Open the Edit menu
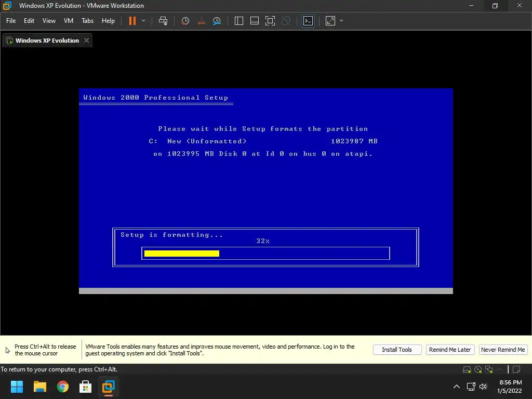 coord(29,21)
